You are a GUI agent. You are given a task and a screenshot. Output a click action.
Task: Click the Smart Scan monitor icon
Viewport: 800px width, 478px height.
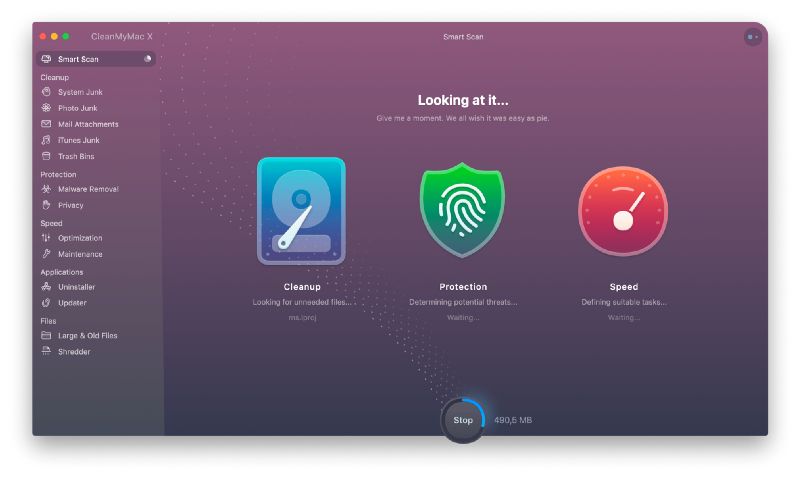click(x=46, y=59)
